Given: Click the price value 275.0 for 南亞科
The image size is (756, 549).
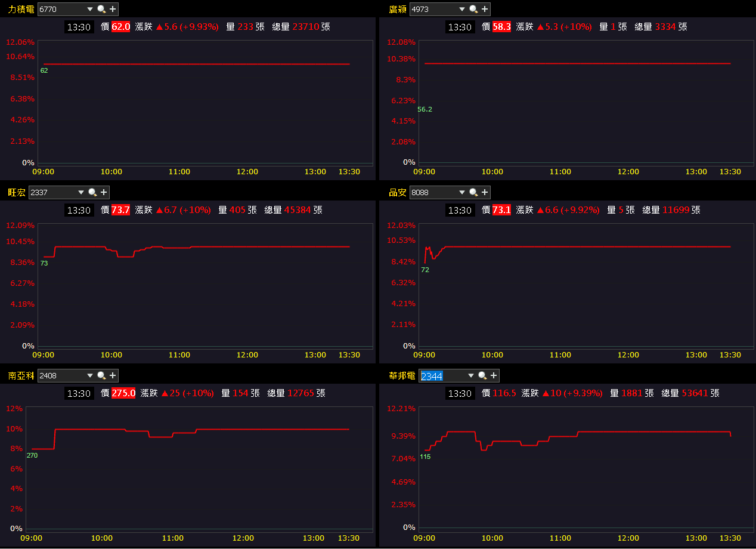Looking at the screenshot, I should coord(123,393).
